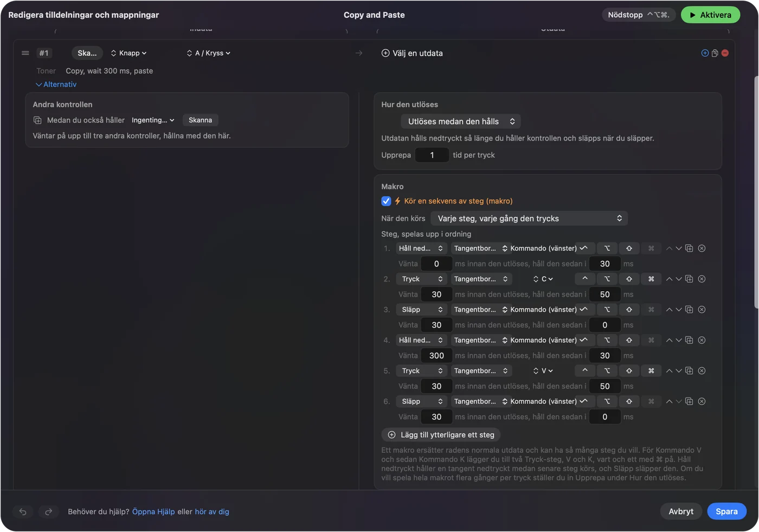759x532 pixels.
Task: Change step 1 action 'Håll ned...' dropdown
Action: 421,248
